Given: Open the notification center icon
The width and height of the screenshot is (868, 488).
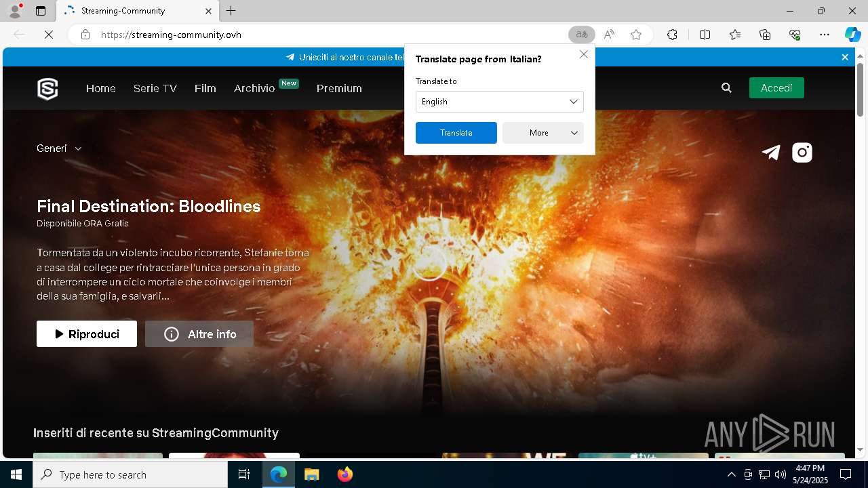Looking at the screenshot, I should pos(846,474).
